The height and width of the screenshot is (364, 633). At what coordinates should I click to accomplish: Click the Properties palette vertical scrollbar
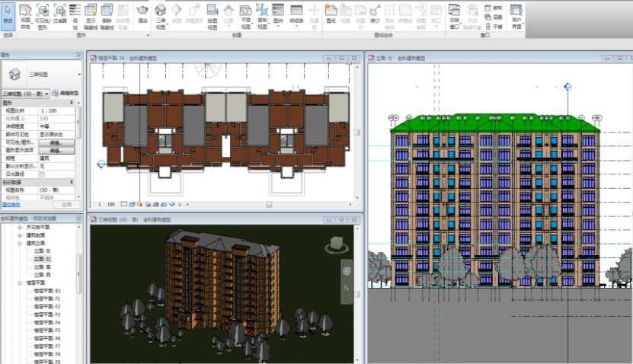pyautogui.click(x=78, y=121)
